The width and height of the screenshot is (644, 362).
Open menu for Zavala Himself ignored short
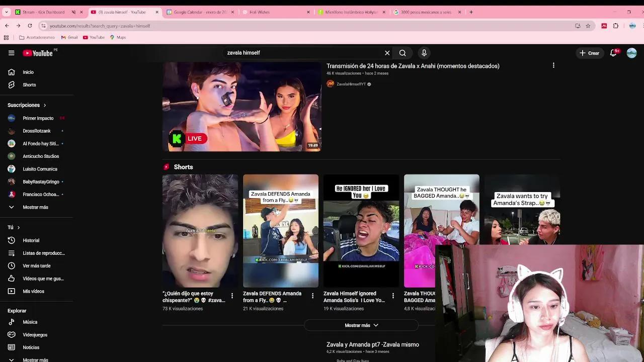click(x=393, y=296)
